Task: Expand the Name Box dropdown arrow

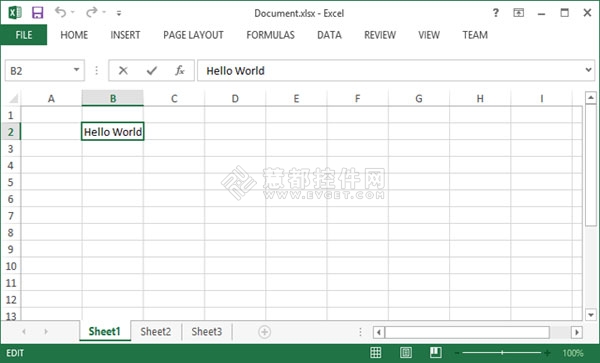Action: click(77, 70)
